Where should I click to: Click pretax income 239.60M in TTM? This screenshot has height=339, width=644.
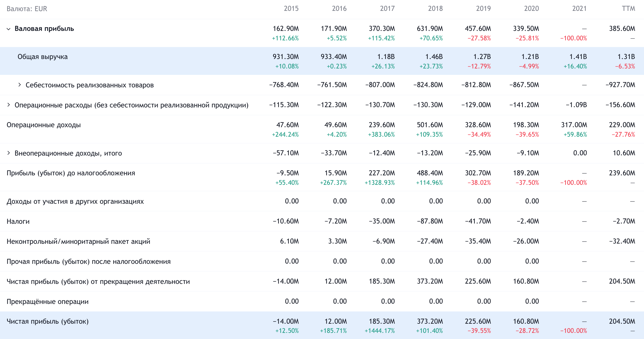pos(622,173)
